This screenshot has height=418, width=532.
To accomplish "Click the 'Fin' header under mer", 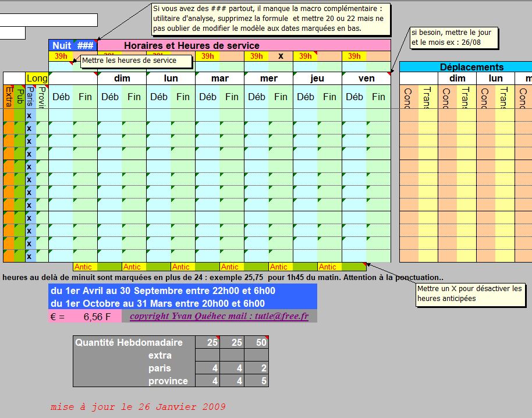I will [x=281, y=97].
